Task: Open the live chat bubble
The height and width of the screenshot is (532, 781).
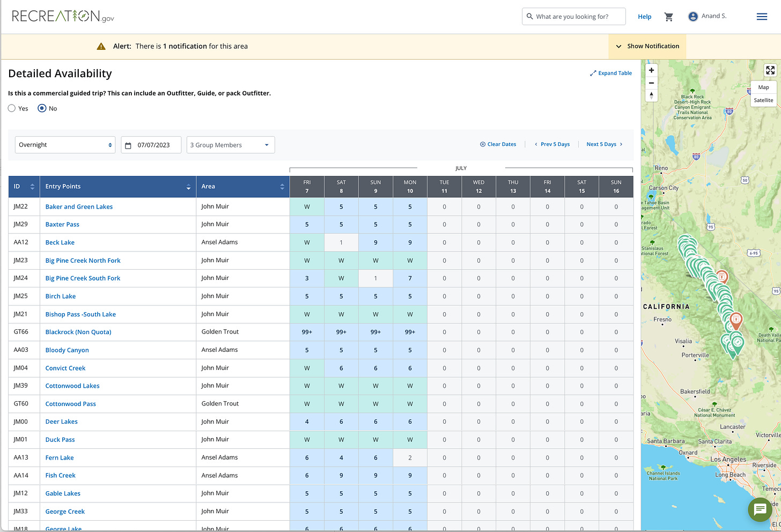Action: click(x=760, y=509)
